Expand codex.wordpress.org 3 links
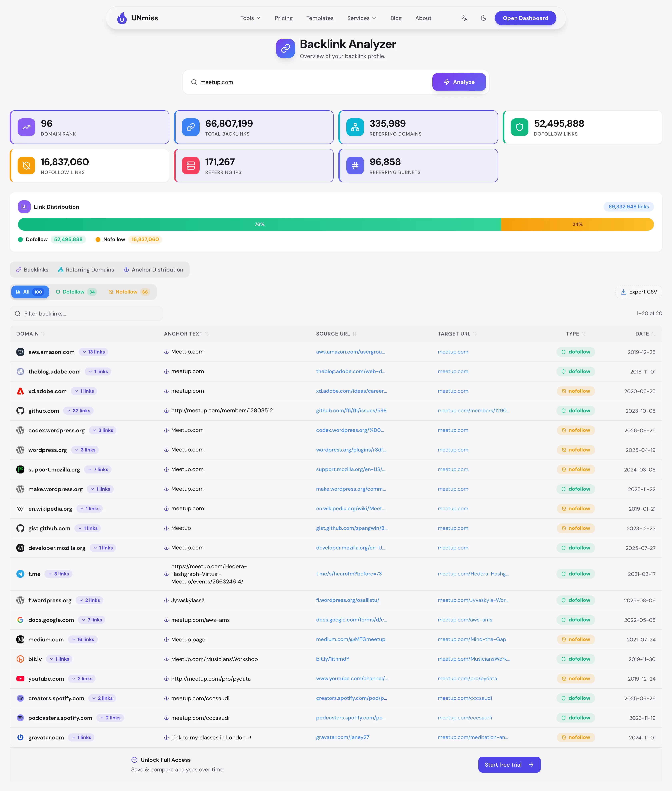This screenshot has height=791, width=672. click(102, 430)
